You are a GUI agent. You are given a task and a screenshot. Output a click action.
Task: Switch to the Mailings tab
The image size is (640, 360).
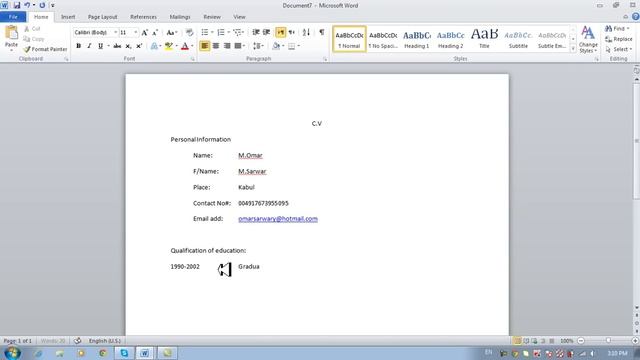click(180, 17)
